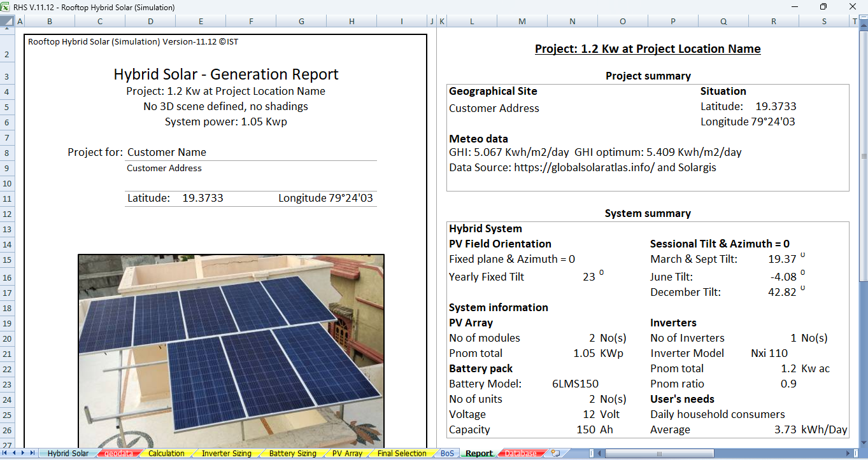
Task: Select the red Database sheet tab
Action: (520, 454)
